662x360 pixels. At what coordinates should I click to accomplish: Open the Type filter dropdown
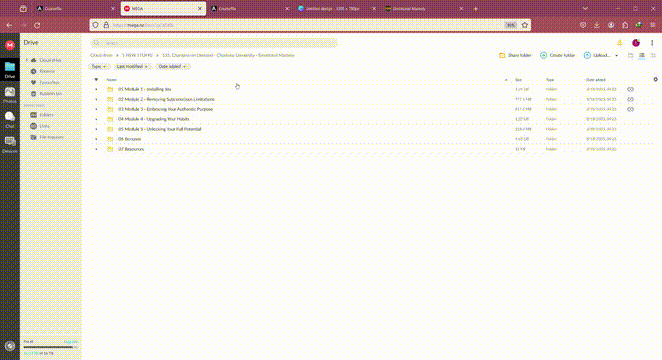(99, 67)
